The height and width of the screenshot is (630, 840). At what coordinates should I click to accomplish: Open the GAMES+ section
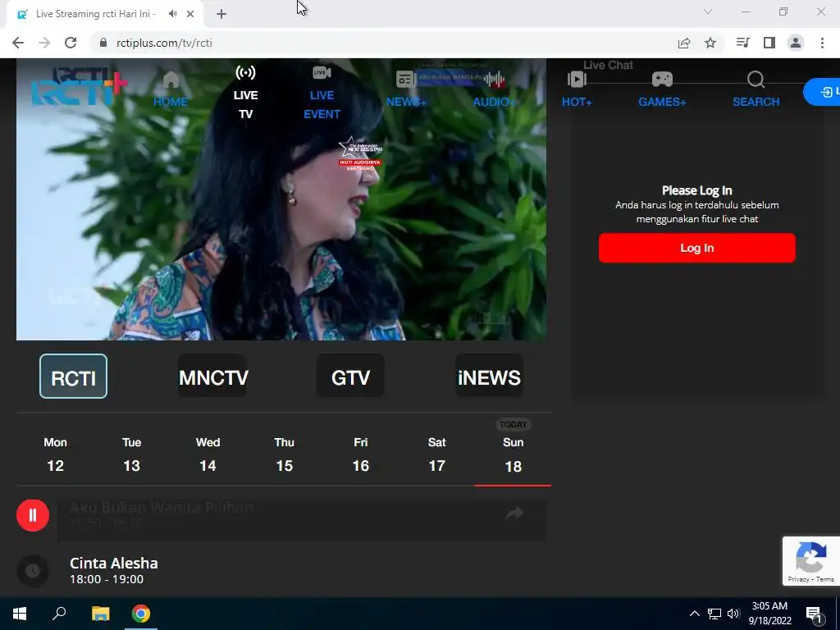(x=662, y=89)
